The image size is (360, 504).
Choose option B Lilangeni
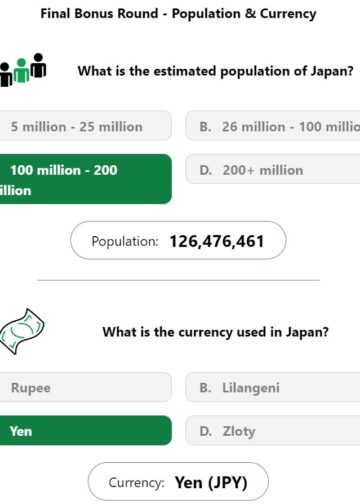[273, 387]
